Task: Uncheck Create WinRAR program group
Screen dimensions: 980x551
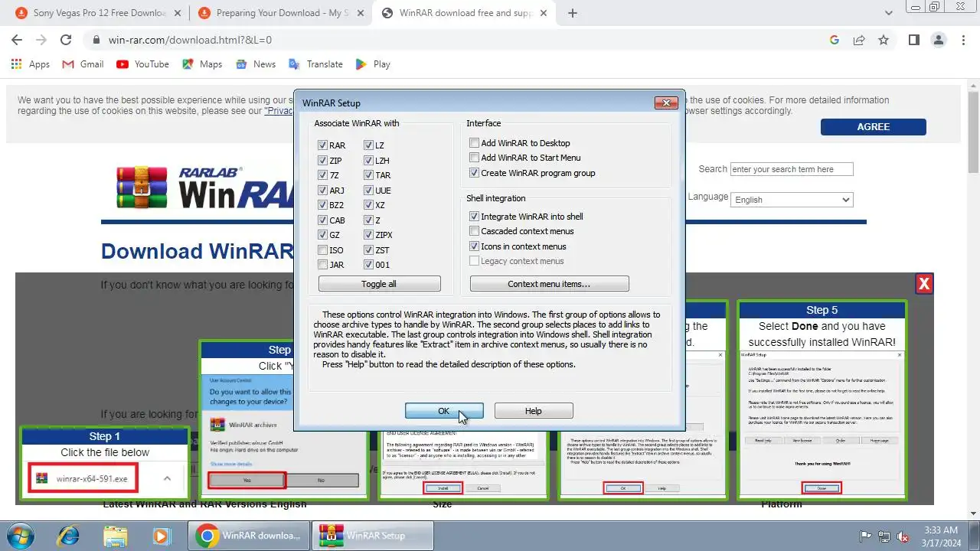Action: [475, 173]
